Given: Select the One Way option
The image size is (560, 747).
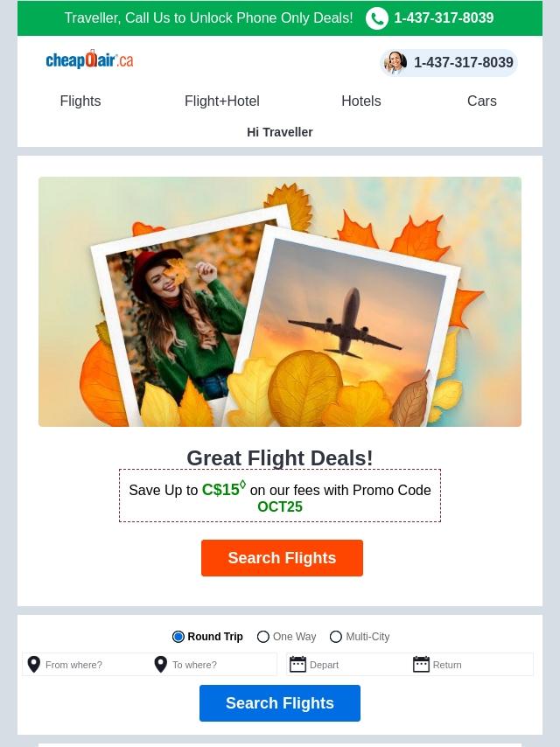Looking at the screenshot, I should tap(263, 637).
